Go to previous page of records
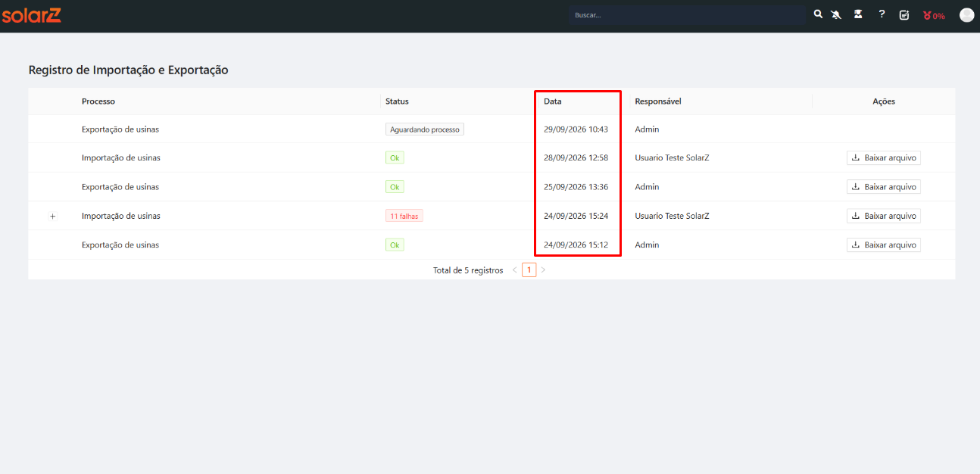Screen dimensions: 980x474 (x=515, y=270)
